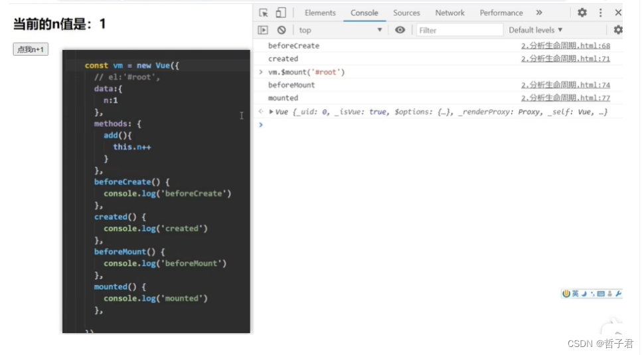Select the beforeMount console log text
The height and width of the screenshot is (355, 644).
point(291,85)
